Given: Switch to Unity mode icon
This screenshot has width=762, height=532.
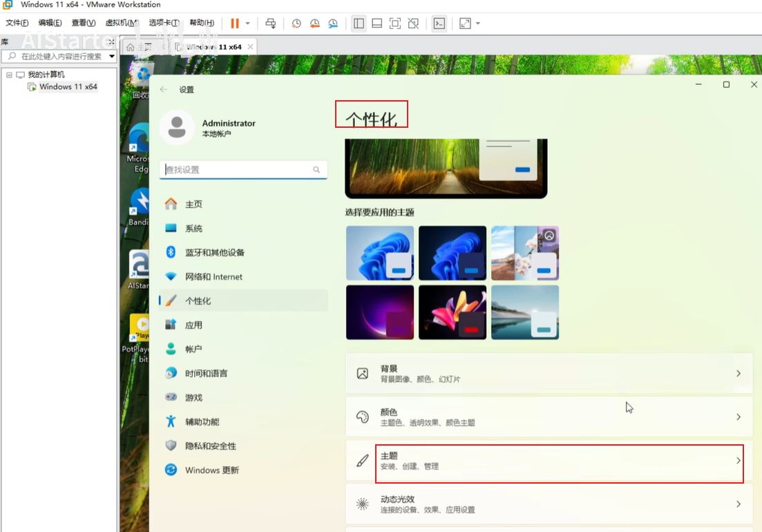Looking at the screenshot, I should [x=413, y=23].
